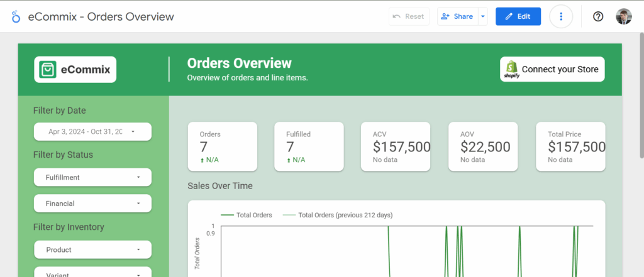Click the overview of orders subtitle
644x277 pixels.
248,77
